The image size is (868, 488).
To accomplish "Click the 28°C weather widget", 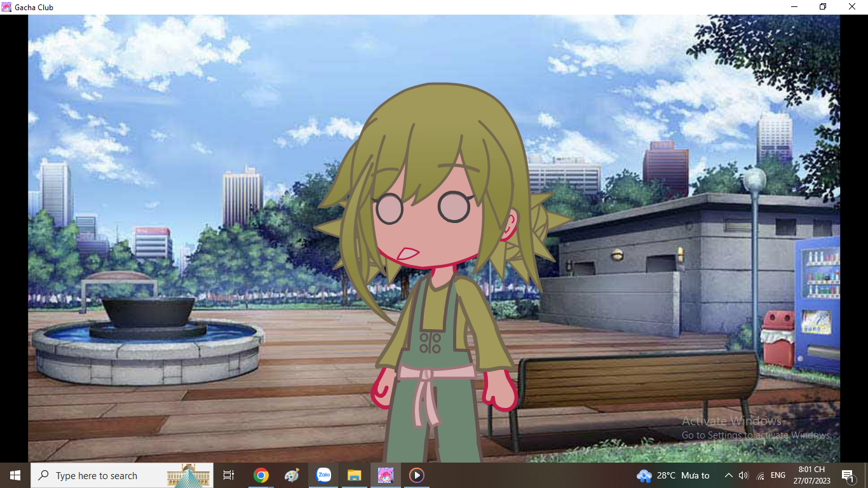I will click(x=674, y=475).
